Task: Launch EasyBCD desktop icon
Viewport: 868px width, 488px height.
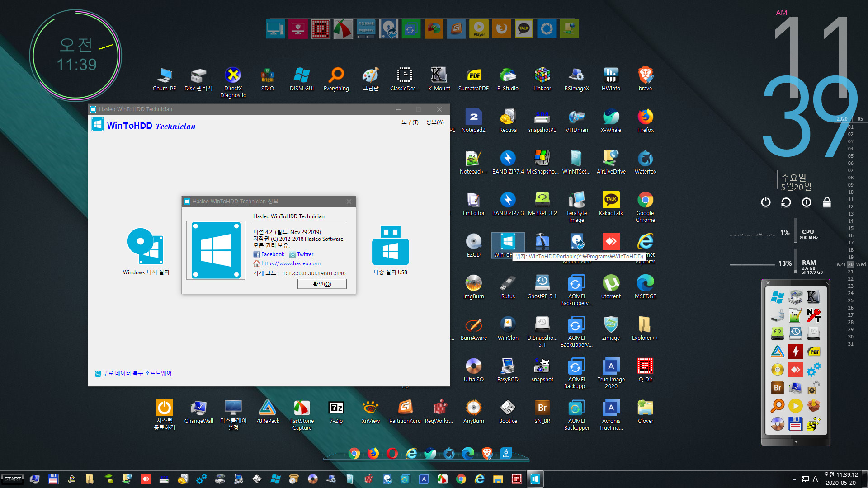Action: 508,370
